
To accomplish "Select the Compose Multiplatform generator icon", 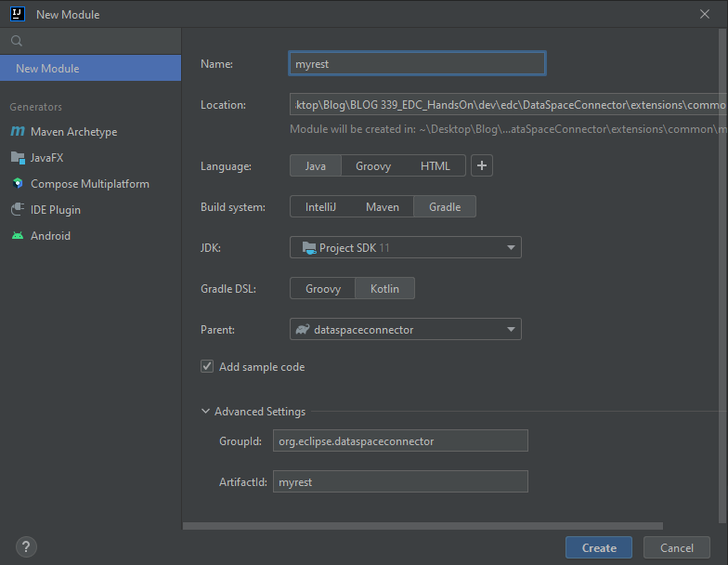I will (x=18, y=184).
